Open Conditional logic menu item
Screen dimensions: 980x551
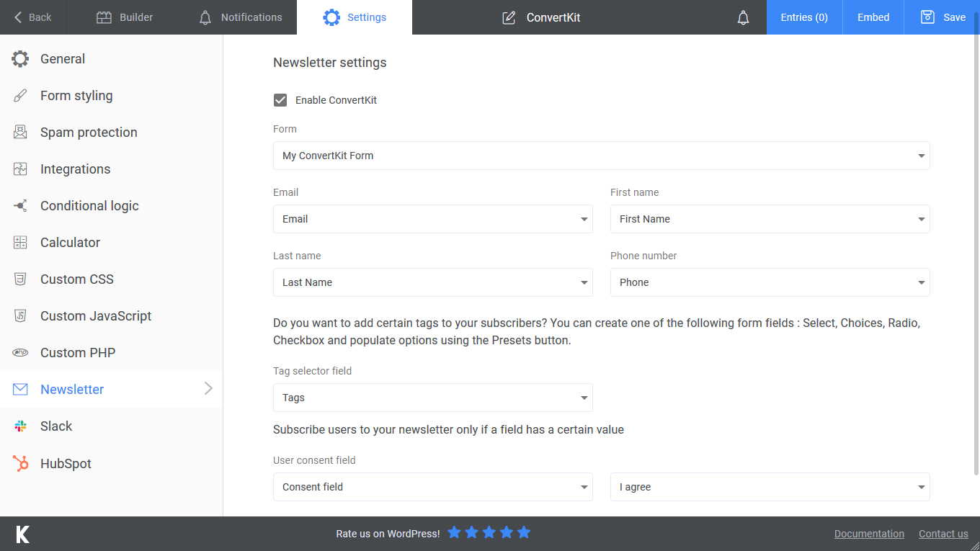coord(112,206)
